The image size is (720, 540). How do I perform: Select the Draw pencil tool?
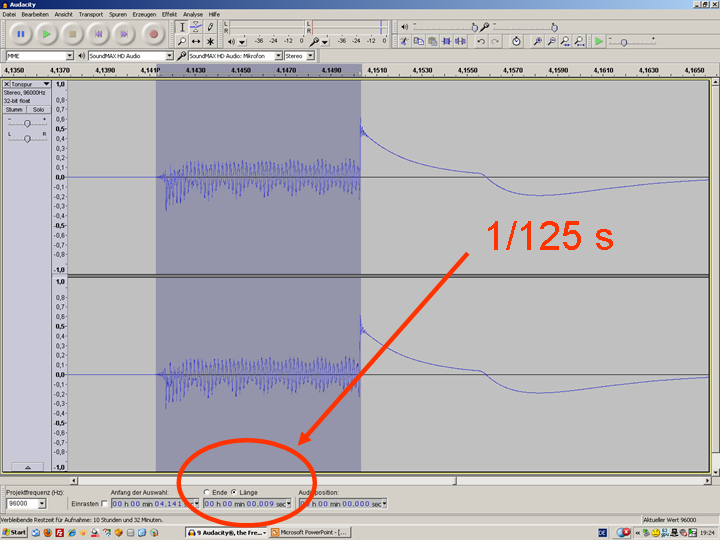[210, 26]
